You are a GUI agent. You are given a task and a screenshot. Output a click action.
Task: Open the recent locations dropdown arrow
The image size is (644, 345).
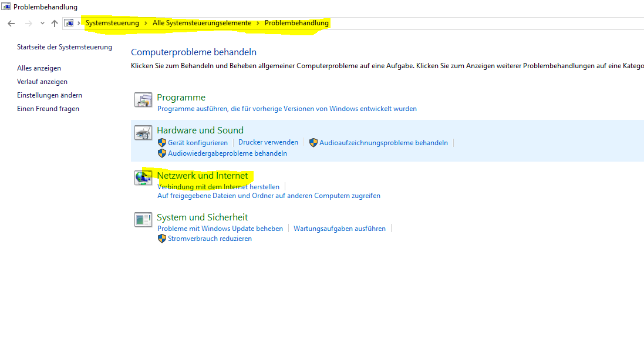coord(42,24)
